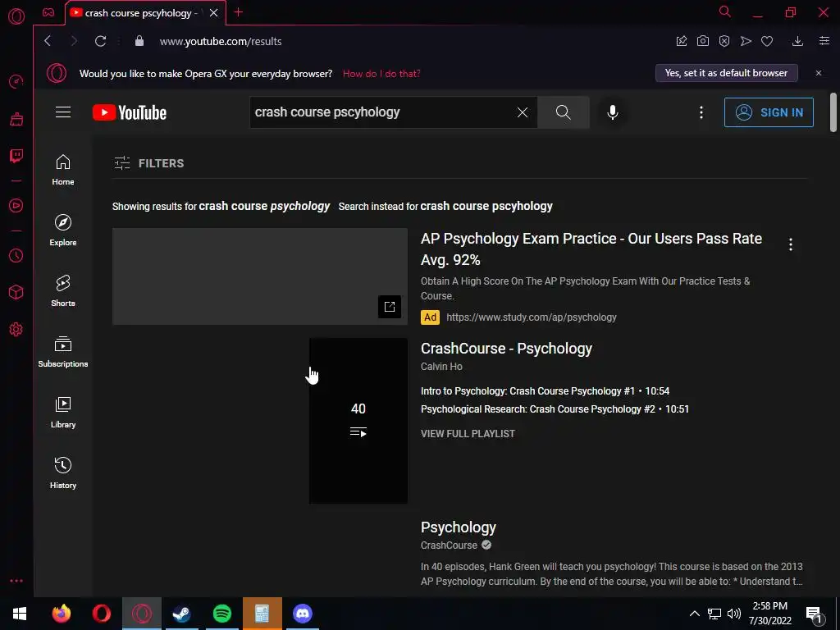Open a new browser tab
The height and width of the screenshot is (630, 840).
(239, 12)
